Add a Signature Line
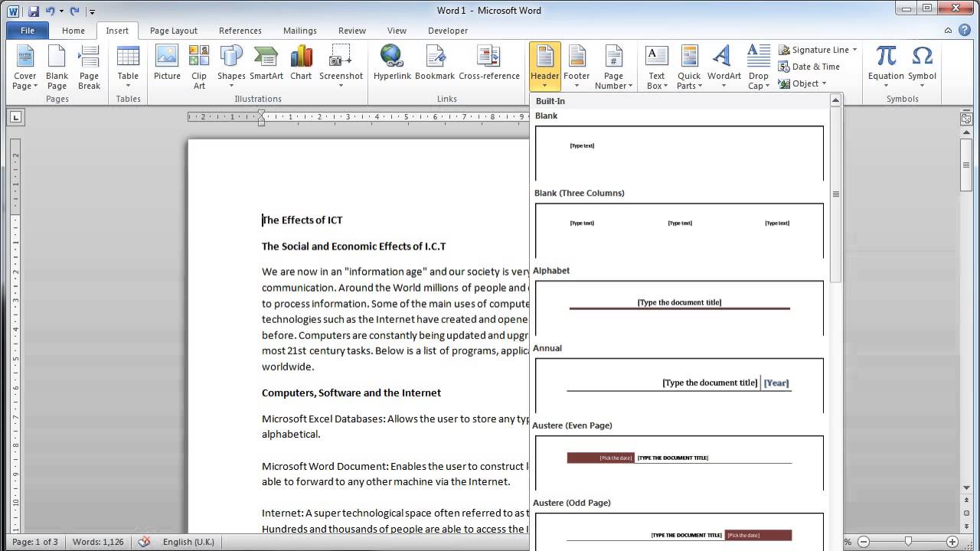The height and width of the screenshot is (551, 980). [813, 50]
